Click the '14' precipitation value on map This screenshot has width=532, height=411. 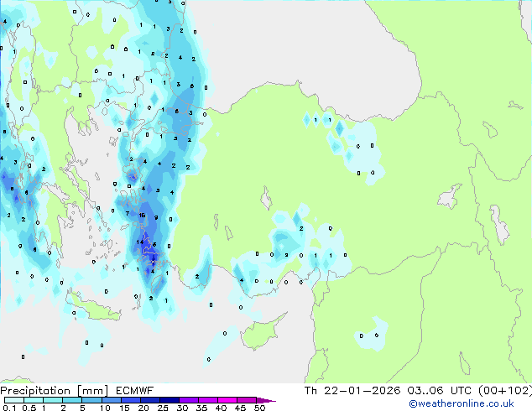point(140,242)
